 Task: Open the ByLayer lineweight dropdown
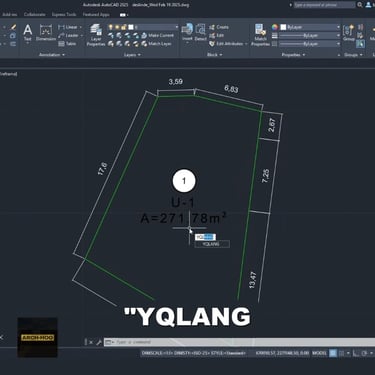pos(338,35)
